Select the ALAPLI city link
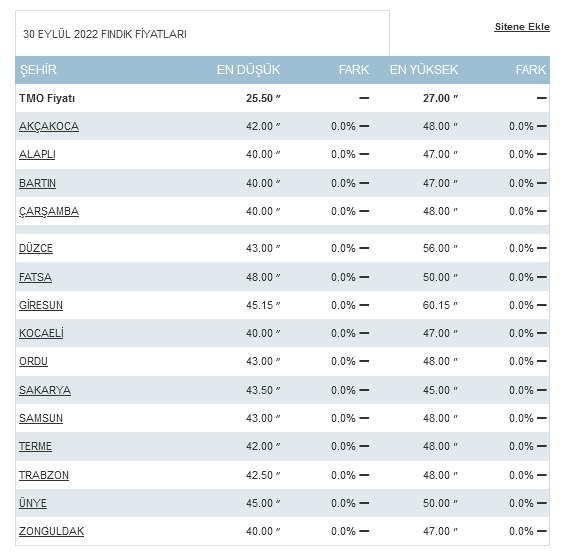The height and width of the screenshot is (556, 566). point(37,154)
